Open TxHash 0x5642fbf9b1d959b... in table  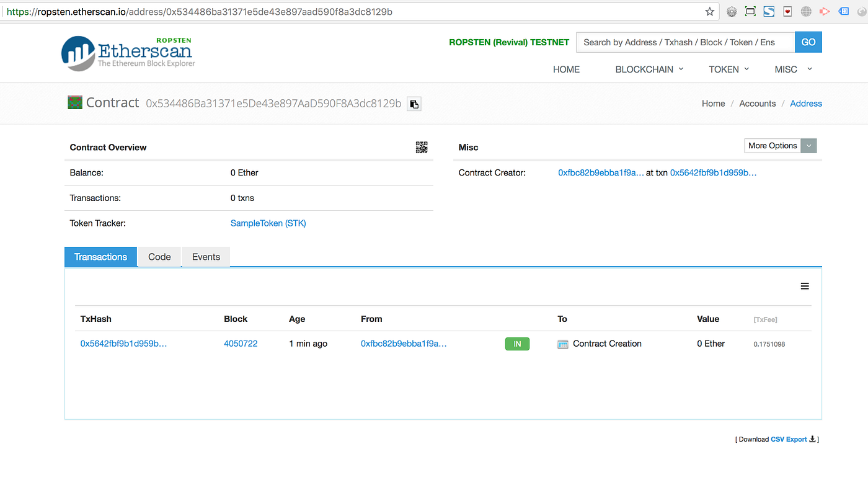pos(123,344)
